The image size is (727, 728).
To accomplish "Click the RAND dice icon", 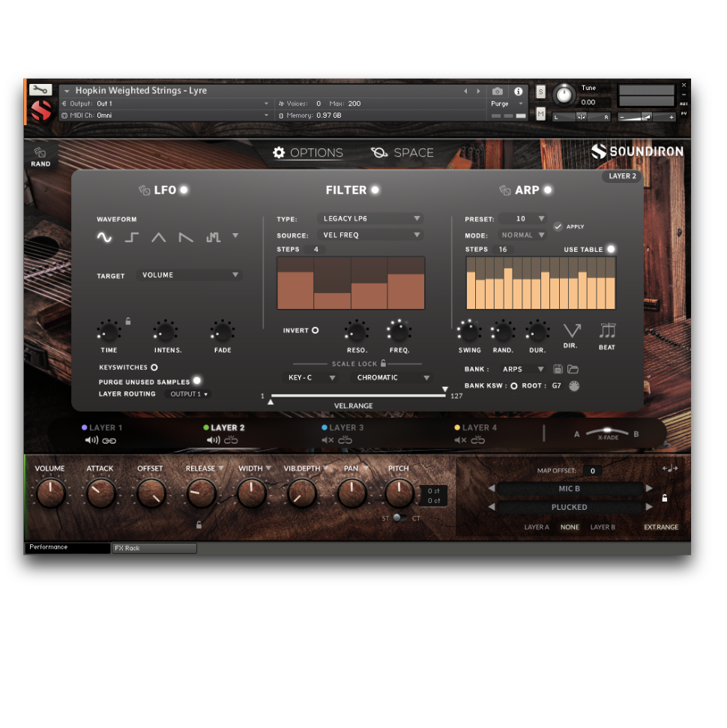I will [40, 153].
